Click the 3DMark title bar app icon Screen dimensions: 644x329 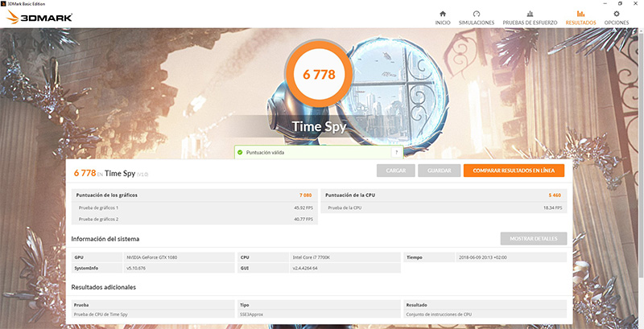point(3,3)
